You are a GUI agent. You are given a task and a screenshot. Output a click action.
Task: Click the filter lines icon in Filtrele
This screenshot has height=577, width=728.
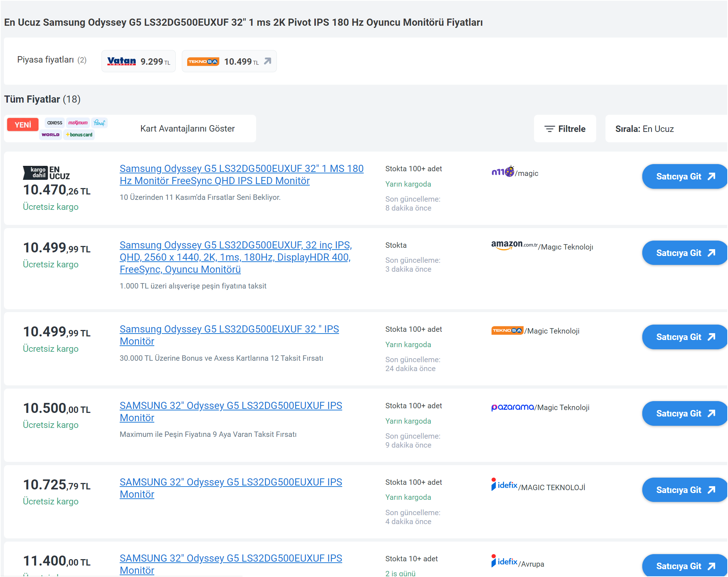549,129
